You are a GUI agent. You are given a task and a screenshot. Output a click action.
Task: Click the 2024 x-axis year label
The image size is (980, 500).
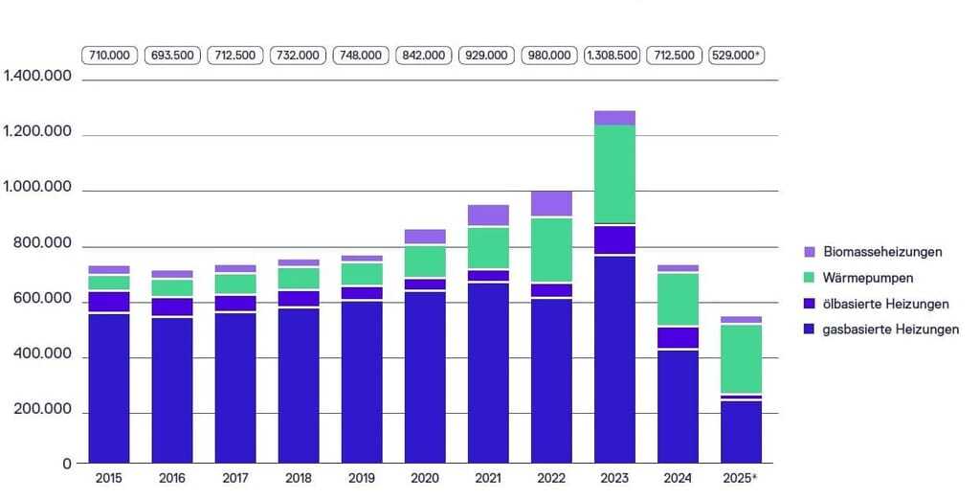pyautogui.click(x=677, y=478)
